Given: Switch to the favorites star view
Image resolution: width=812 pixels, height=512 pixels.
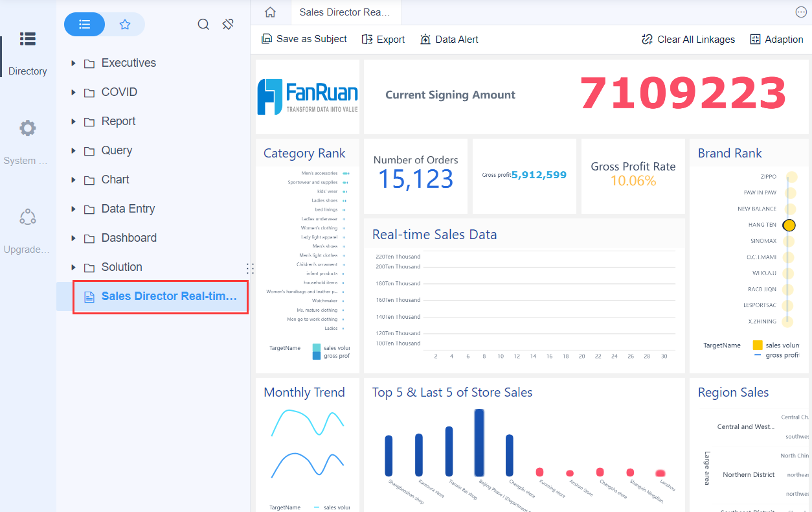Looking at the screenshot, I should (126, 24).
